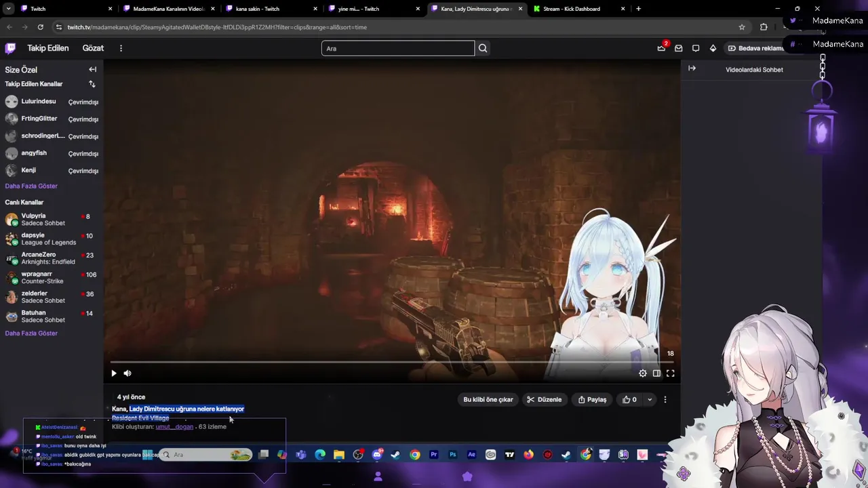868x488 pixels.
Task: Play the clip
Action: [114, 373]
